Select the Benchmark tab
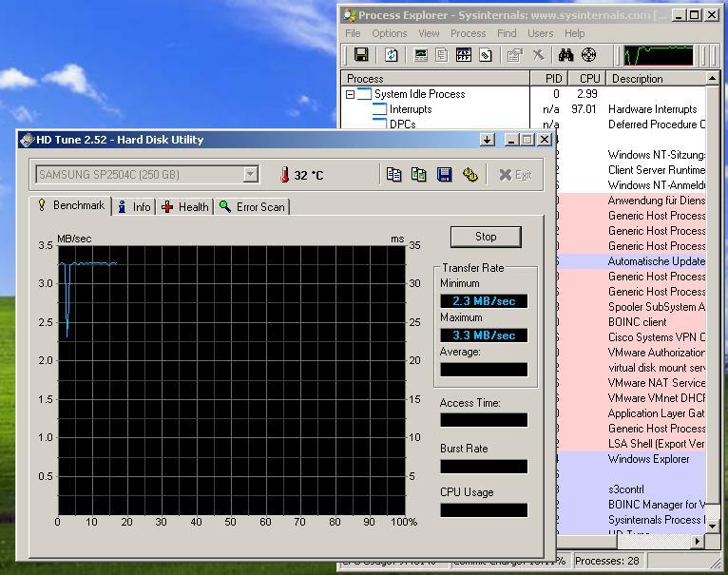728x575 pixels. pos(71,205)
